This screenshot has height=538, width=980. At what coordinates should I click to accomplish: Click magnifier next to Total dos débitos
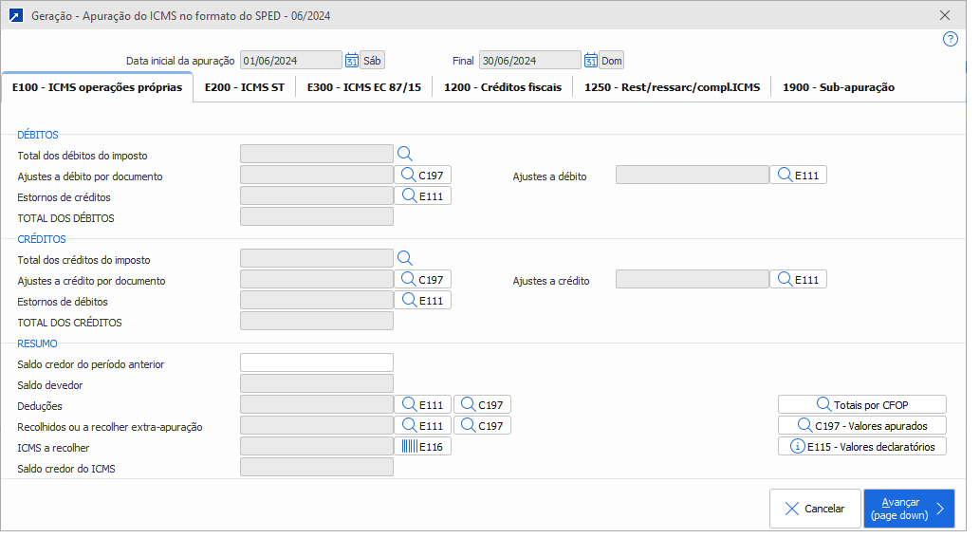(x=404, y=154)
